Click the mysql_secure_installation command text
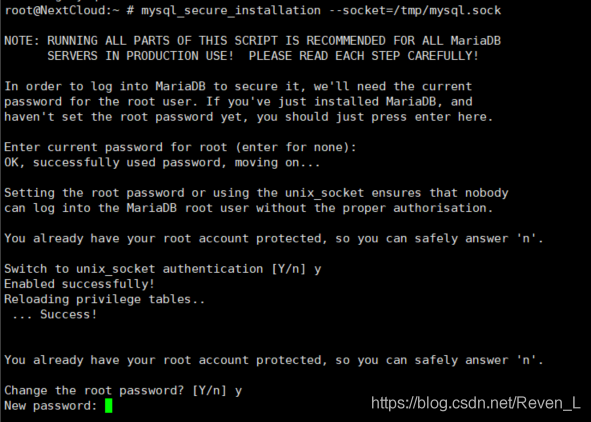Screen dimensions: 591x422 (231, 11)
